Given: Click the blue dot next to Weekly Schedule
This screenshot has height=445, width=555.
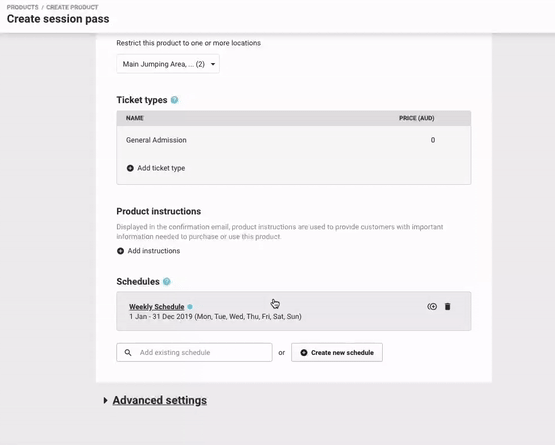Looking at the screenshot, I should (190, 307).
